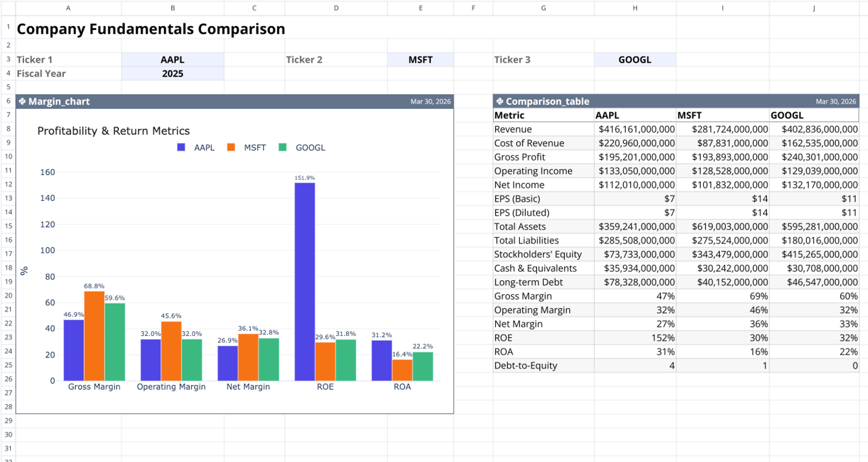
Task: Click the GOOGL ROA bar labeled 22.2%
Action: [423, 367]
